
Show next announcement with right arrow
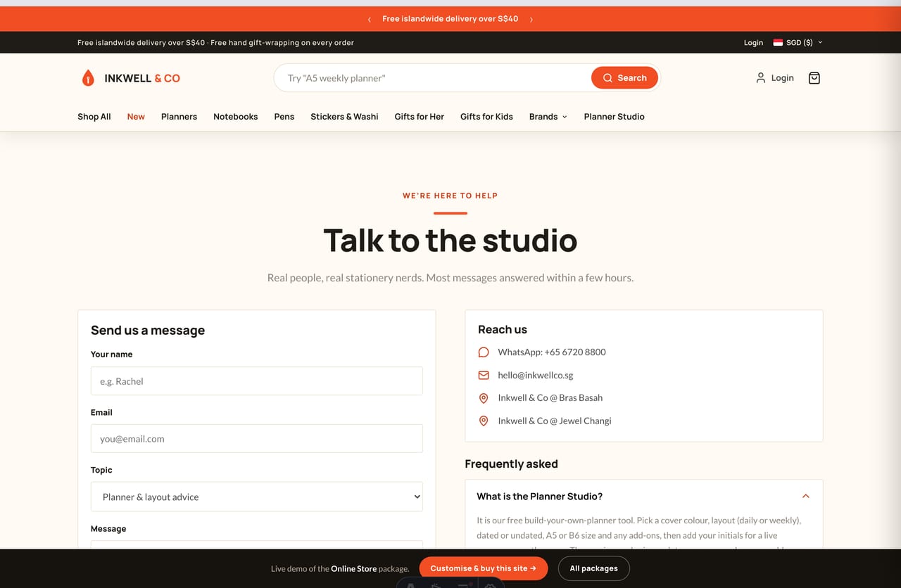[531, 19]
